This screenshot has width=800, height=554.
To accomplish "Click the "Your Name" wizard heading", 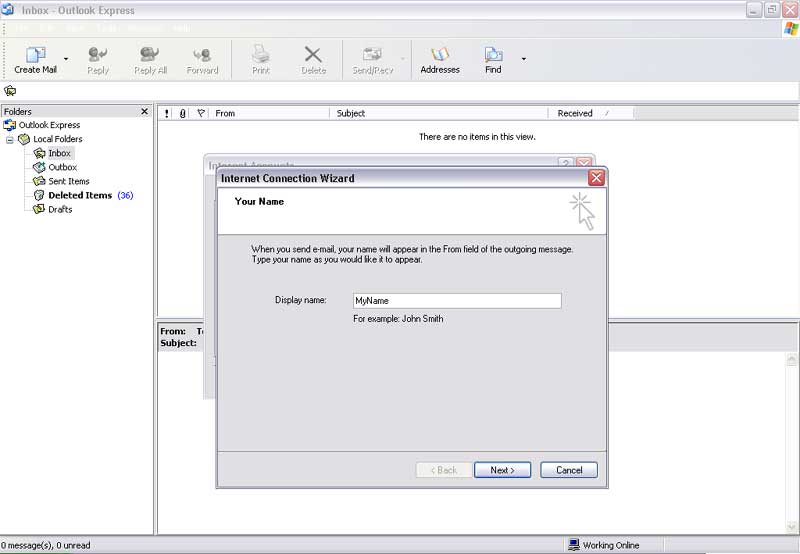I will 259,202.
